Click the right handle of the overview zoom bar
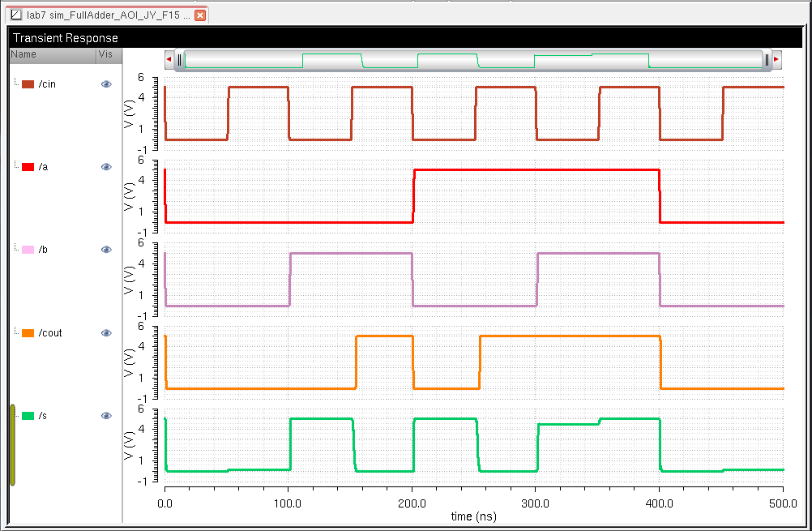The width and height of the screenshot is (812, 531). tap(767, 59)
